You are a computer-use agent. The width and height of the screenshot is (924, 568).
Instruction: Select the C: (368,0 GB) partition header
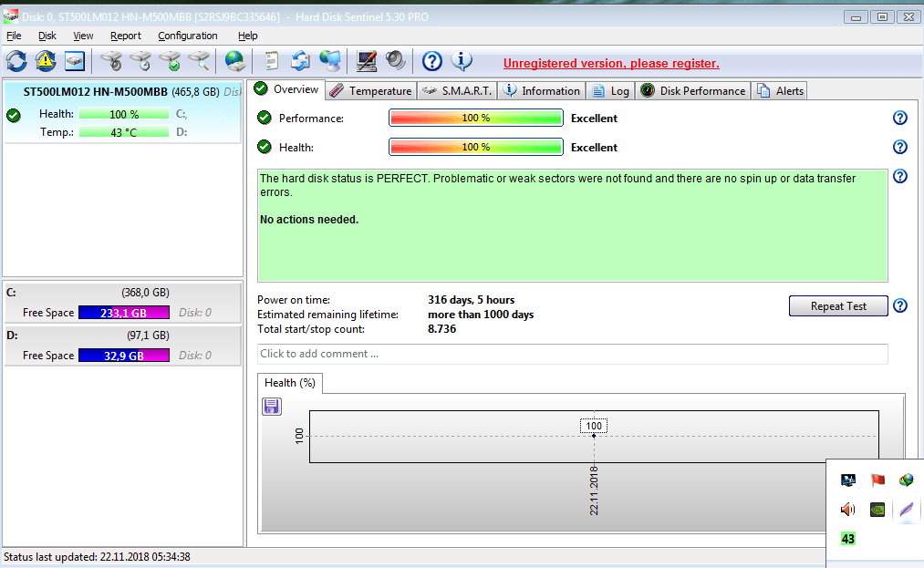122,293
